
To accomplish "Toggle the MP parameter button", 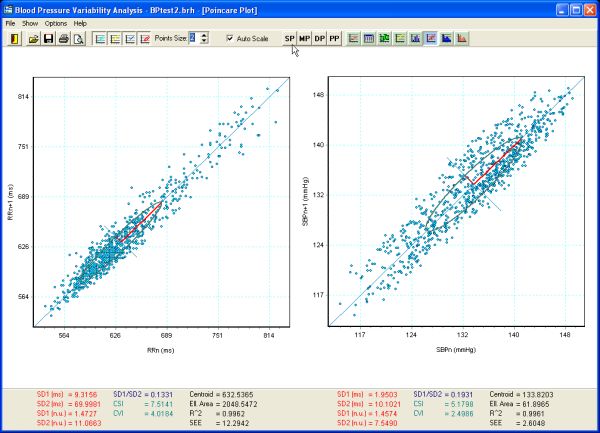I will click(x=305, y=39).
